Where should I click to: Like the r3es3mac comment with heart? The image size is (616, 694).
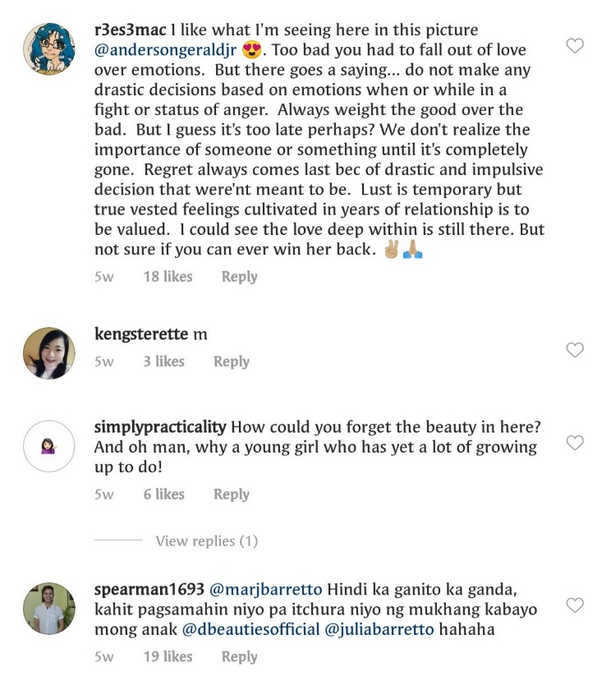(575, 46)
